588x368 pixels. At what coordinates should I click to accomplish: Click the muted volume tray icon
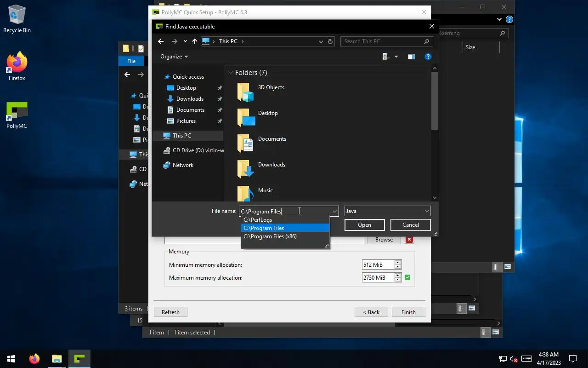[x=514, y=359]
